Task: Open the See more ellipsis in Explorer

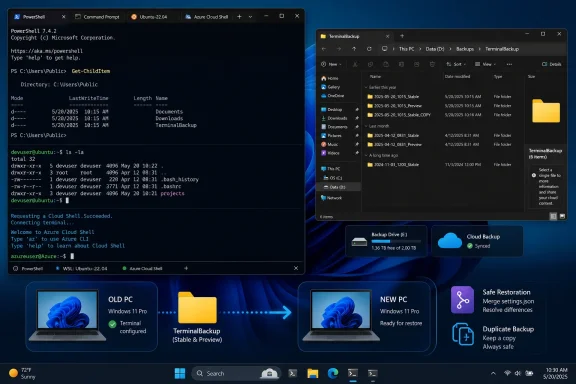Action: pos(509,64)
